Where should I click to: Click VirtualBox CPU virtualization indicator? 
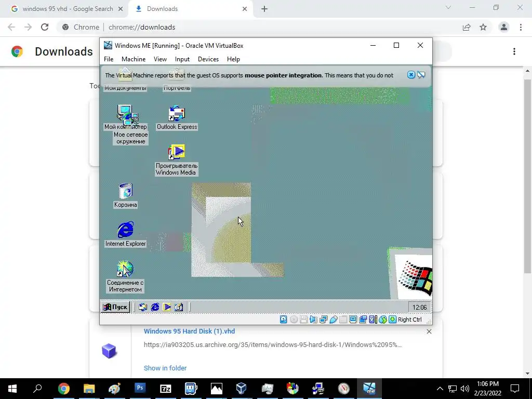point(373,320)
